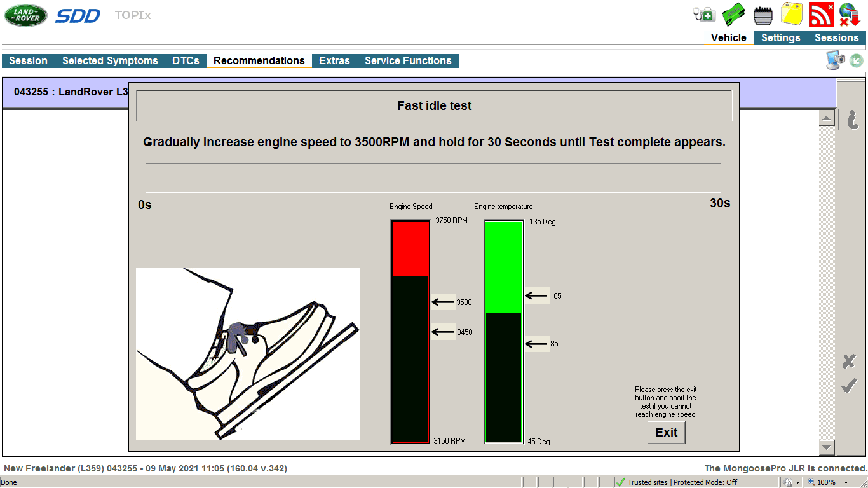Click the exit button advisory text
Image resolution: width=868 pixels, height=488 pixels.
(x=665, y=402)
